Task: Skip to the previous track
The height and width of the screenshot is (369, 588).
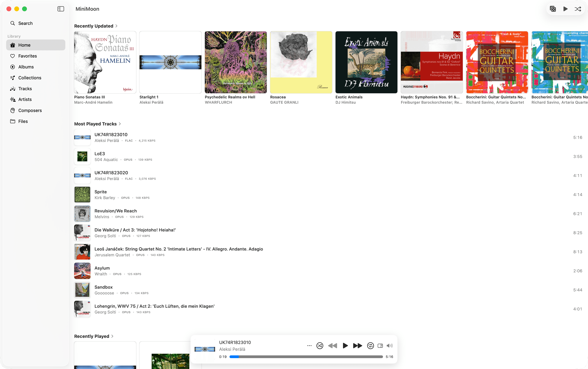Action: point(332,346)
